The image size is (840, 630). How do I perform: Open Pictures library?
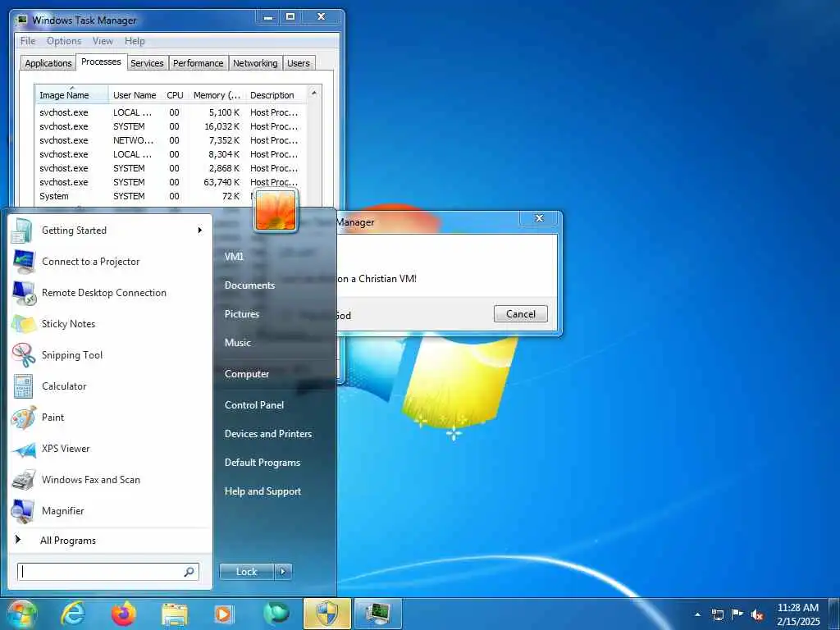pos(242,314)
